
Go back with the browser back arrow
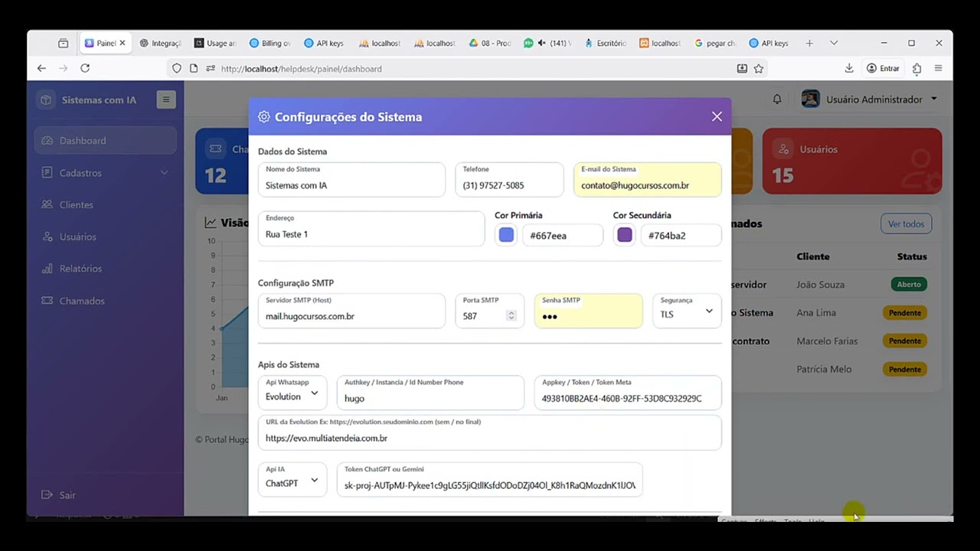(41, 68)
